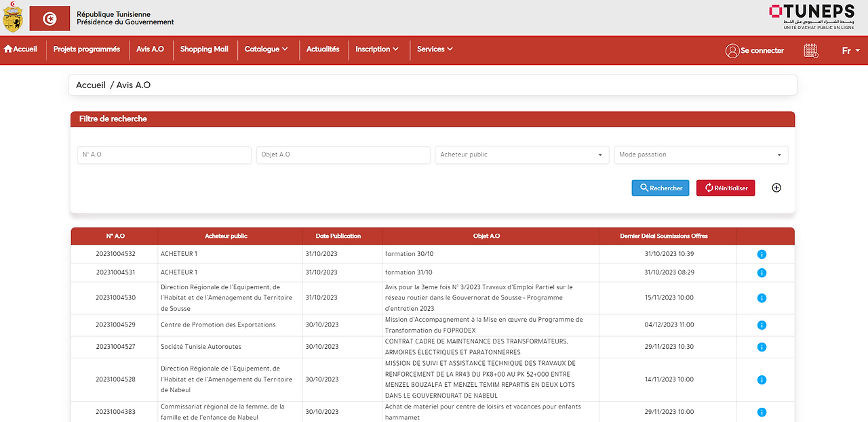Click deadline '04/12/2023 11:00' cell
The image size is (868, 422).
[x=669, y=325]
